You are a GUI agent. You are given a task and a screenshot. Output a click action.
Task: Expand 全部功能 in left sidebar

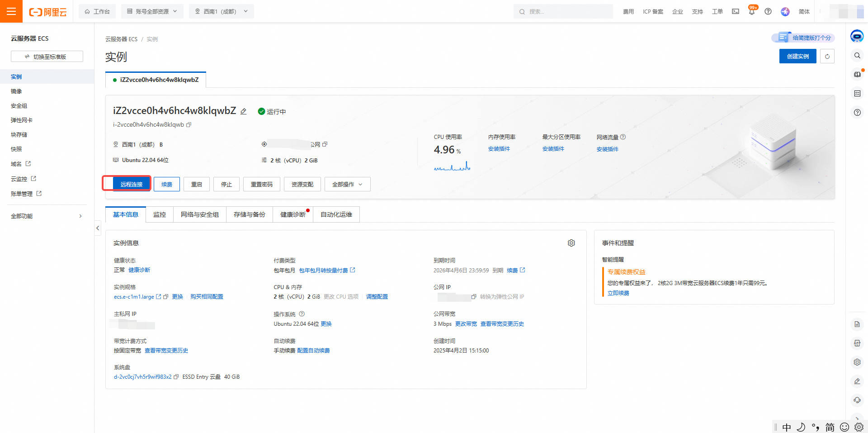click(x=47, y=216)
